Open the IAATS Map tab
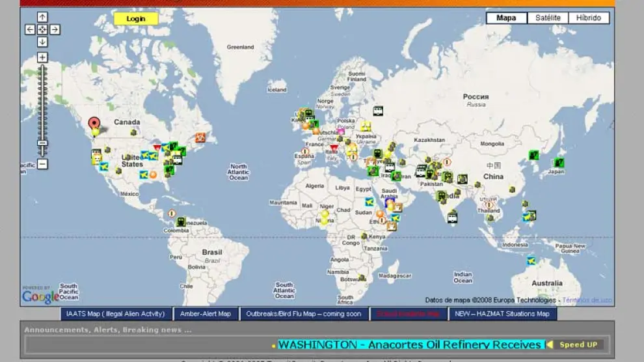 (116, 314)
